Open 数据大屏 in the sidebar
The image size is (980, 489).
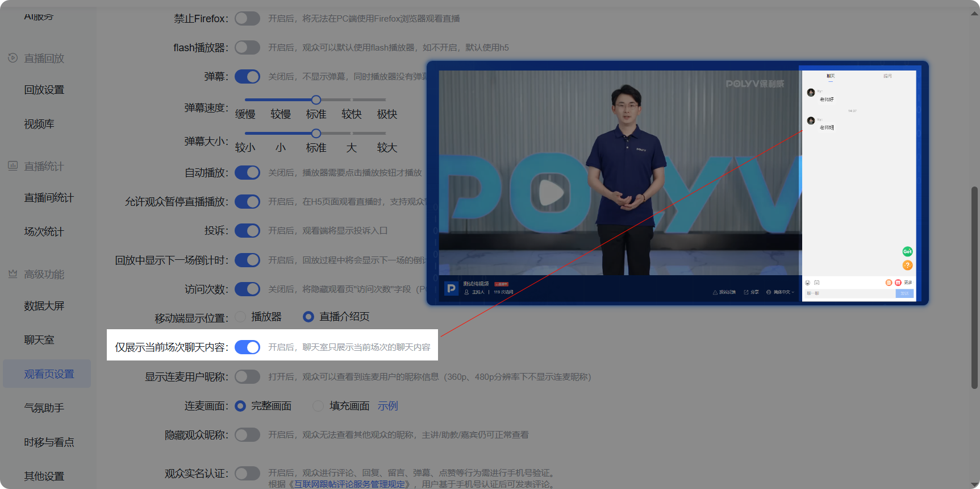[x=44, y=306]
